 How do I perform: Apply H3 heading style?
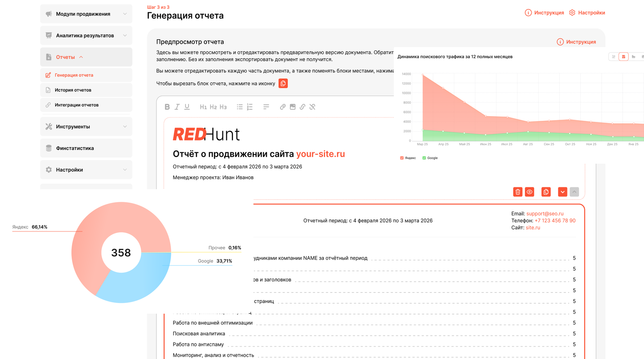(223, 107)
